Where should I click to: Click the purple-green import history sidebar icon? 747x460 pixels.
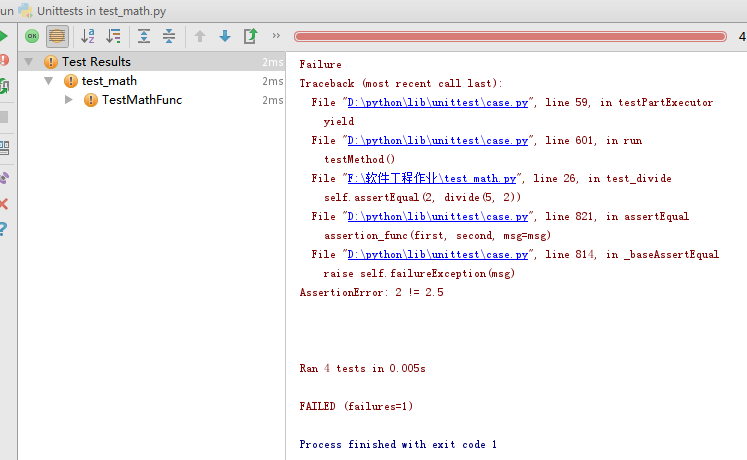coord(4,178)
